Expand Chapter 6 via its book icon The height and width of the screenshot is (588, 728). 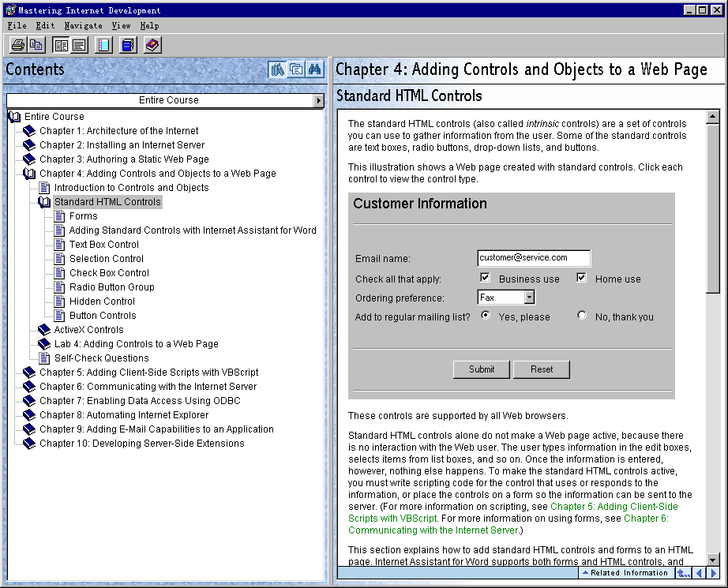tap(29, 387)
